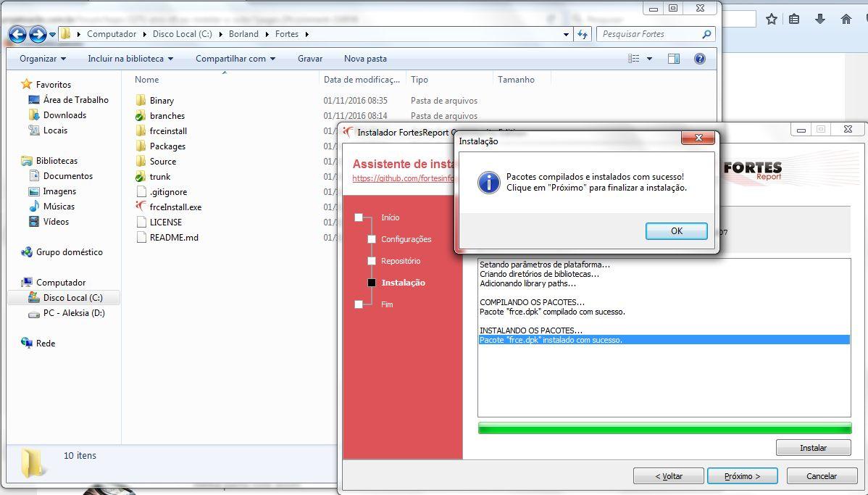Click the change view icon
Image resolution: width=868 pixels, height=495 pixels.
[x=634, y=59]
